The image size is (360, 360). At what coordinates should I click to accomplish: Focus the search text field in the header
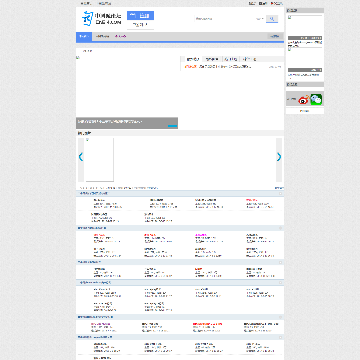coord(225,19)
